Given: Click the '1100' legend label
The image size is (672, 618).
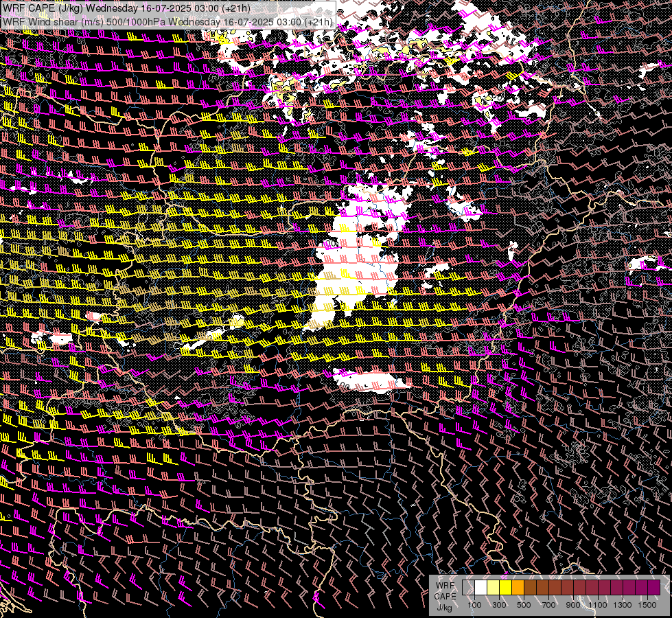Looking at the screenshot, I should click(598, 605).
